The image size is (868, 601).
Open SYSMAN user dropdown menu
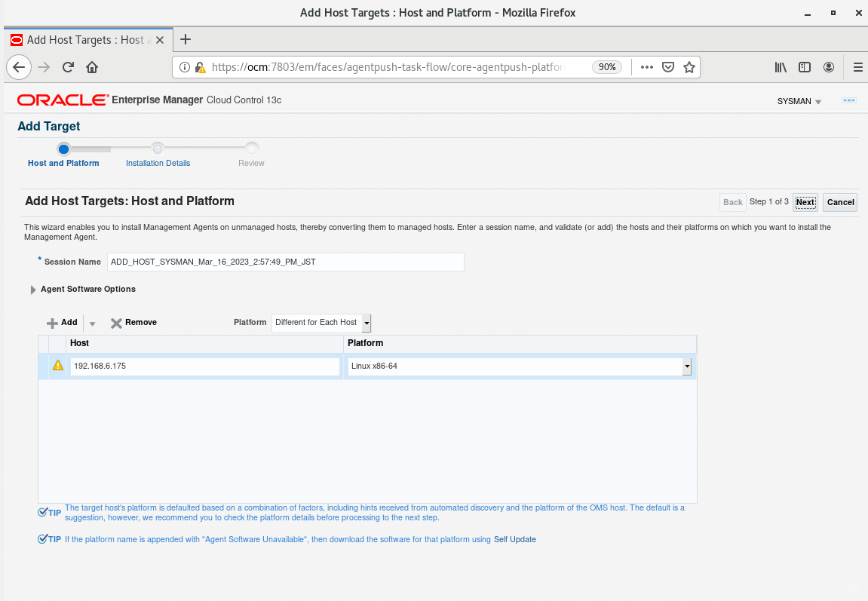(799, 101)
